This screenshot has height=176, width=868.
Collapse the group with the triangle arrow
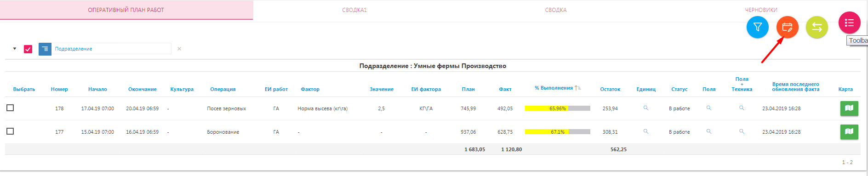tap(15, 48)
